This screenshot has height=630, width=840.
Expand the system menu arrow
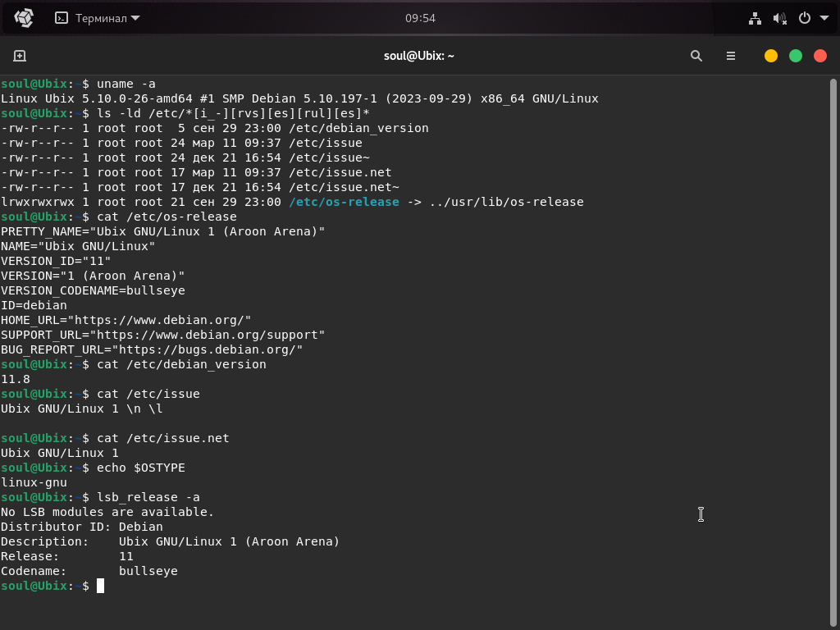point(824,18)
